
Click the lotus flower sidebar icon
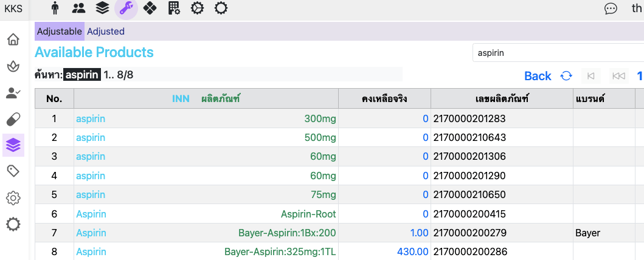pyautogui.click(x=13, y=66)
